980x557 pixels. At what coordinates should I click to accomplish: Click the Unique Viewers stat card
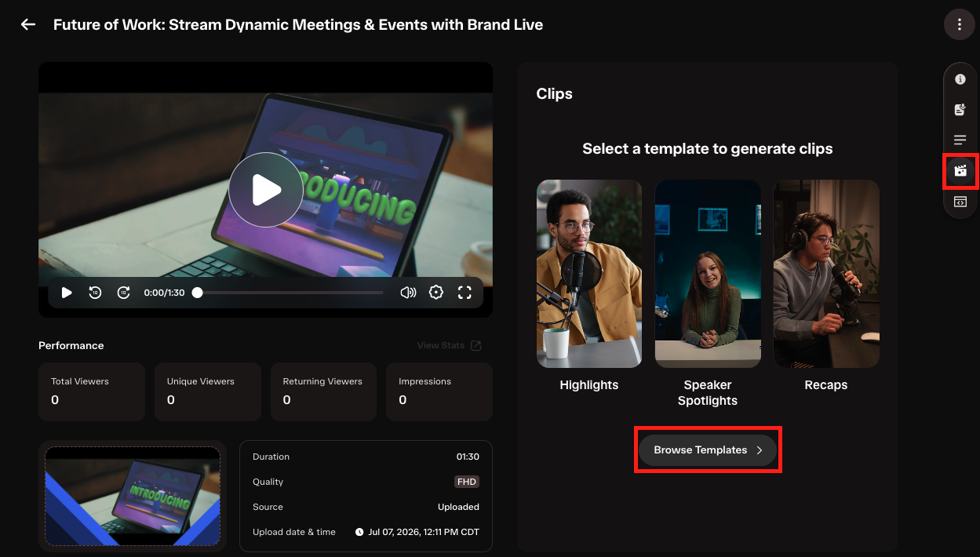click(208, 391)
